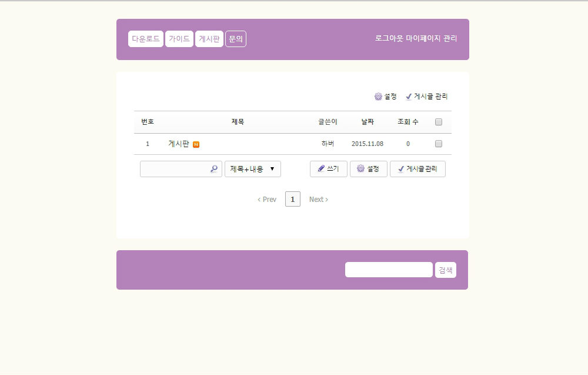Open the 다운로드 menu tab
This screenshot has width=588, height=375.
(x=145, y=39)
